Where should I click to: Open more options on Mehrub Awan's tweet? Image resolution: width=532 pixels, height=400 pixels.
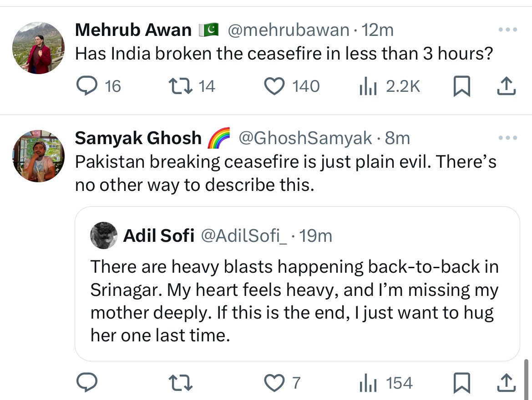[507, 30]
